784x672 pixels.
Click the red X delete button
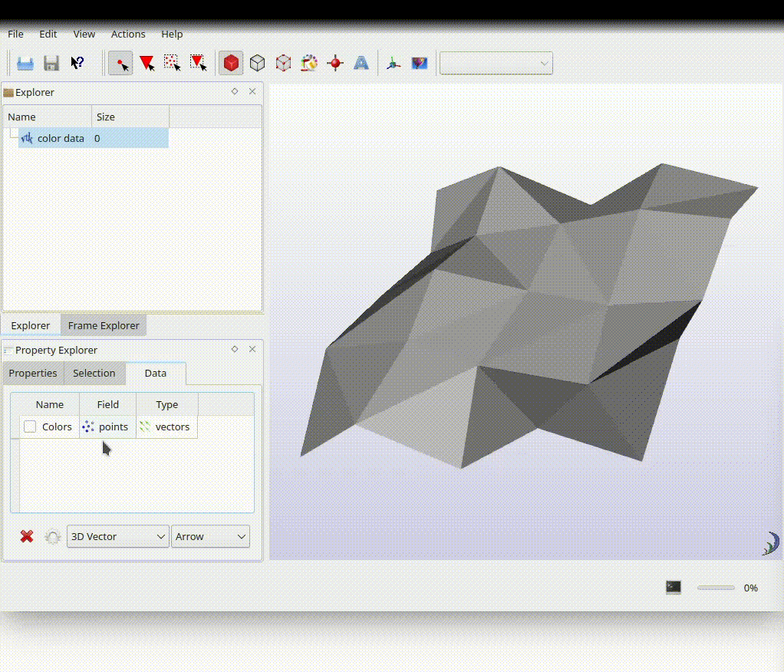pyautogui.click(x=26, y=536)
